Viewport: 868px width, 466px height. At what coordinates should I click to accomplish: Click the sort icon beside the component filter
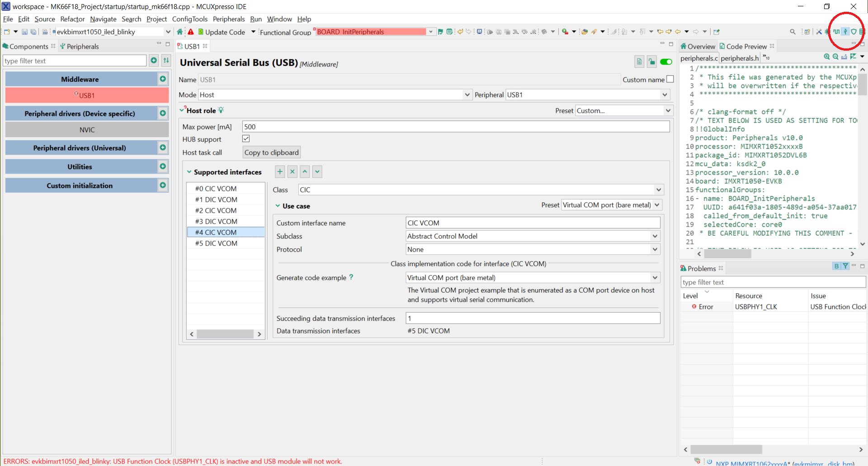166,60
